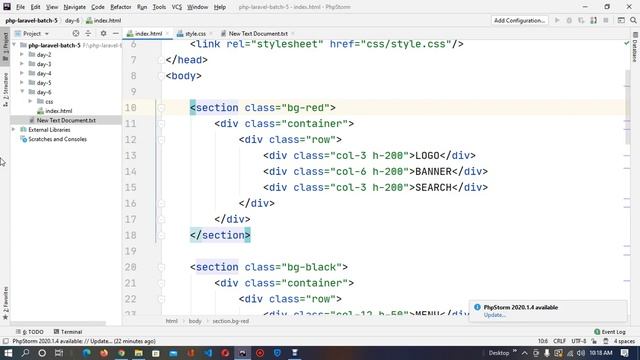The height and width of the screenshot is (360, 640).
Task: Open the Event Log
Action: pos(610,332)
